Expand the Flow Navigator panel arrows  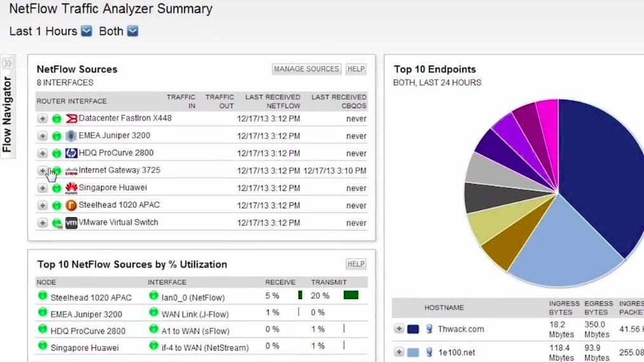tap(8, 64)
